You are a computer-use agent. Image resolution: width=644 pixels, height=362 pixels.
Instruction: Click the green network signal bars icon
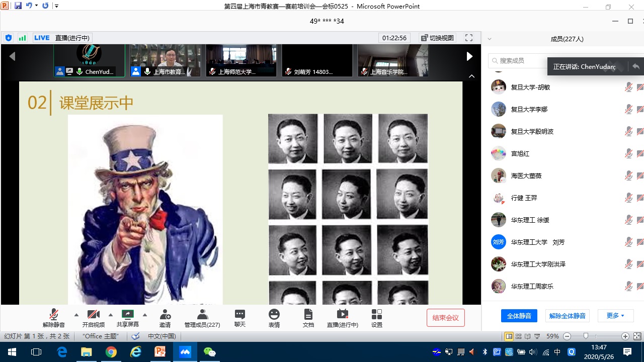(22, 38)
